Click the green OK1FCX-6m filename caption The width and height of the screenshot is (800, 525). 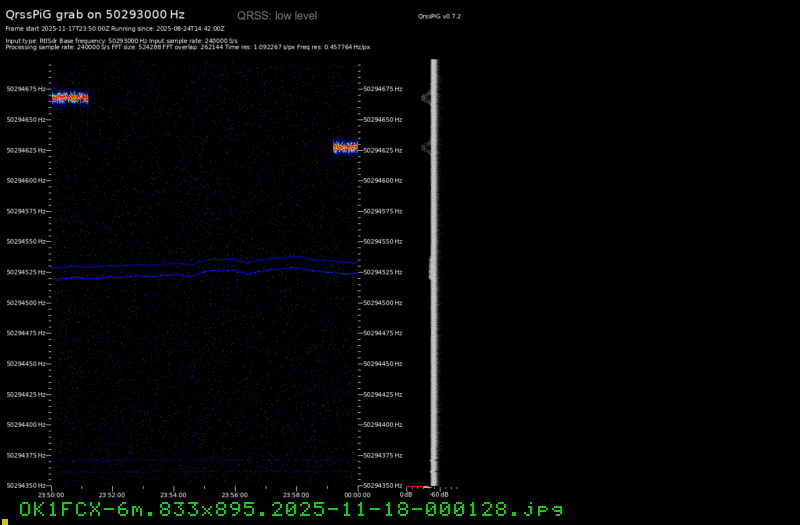290,510
